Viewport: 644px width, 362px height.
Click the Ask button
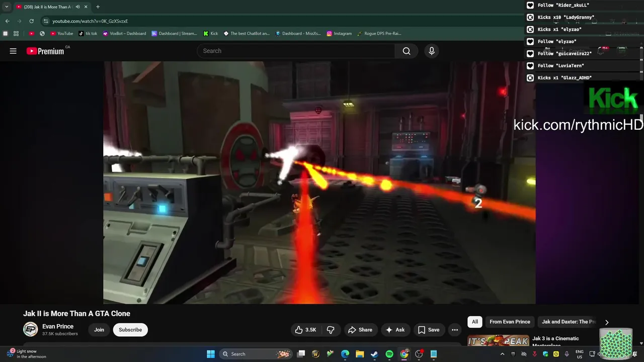(395, 330)
